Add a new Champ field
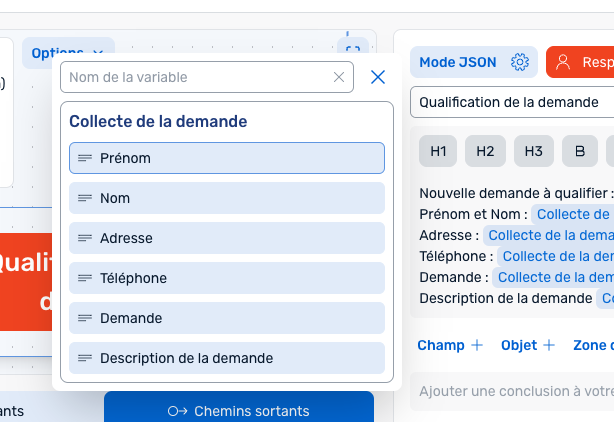614x422 pixels. pyautogui.click(x=450, y=345)
